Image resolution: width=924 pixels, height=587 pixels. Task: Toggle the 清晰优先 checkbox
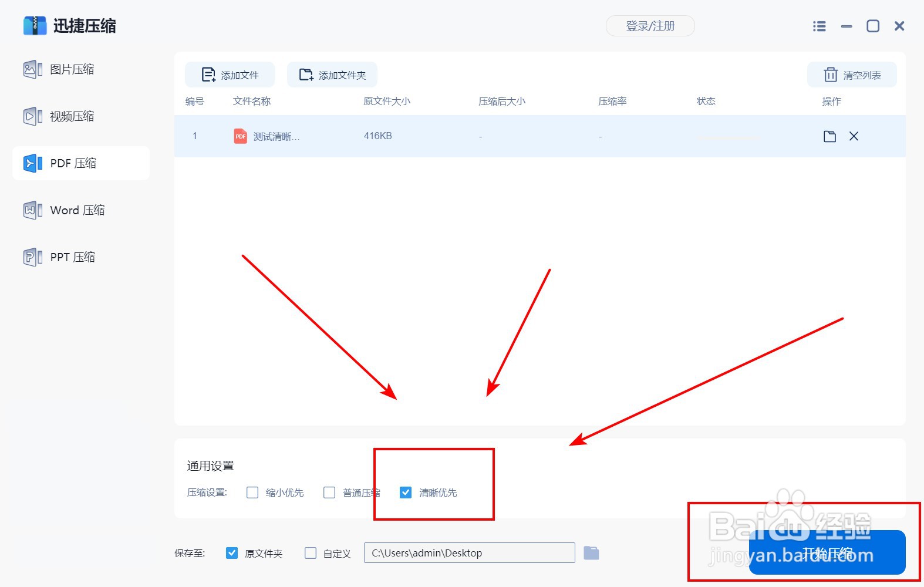pyautogui.click(x=406, y=492)
